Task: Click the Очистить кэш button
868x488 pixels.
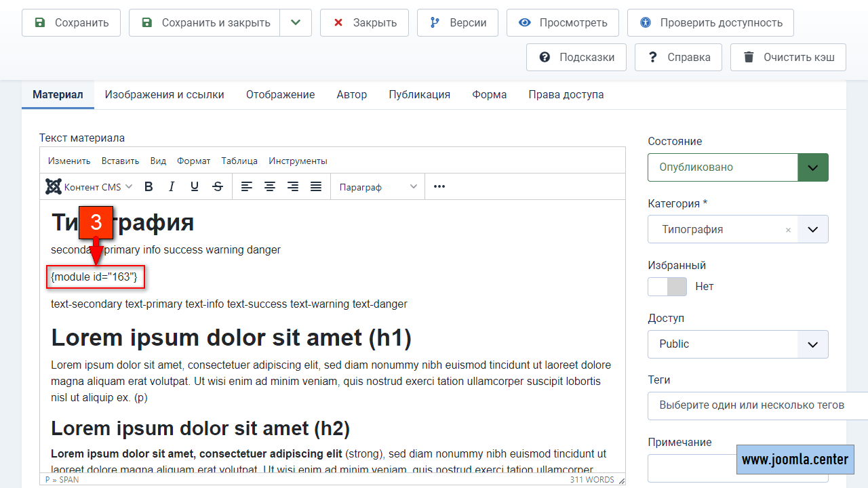Action: pos(788,58)
